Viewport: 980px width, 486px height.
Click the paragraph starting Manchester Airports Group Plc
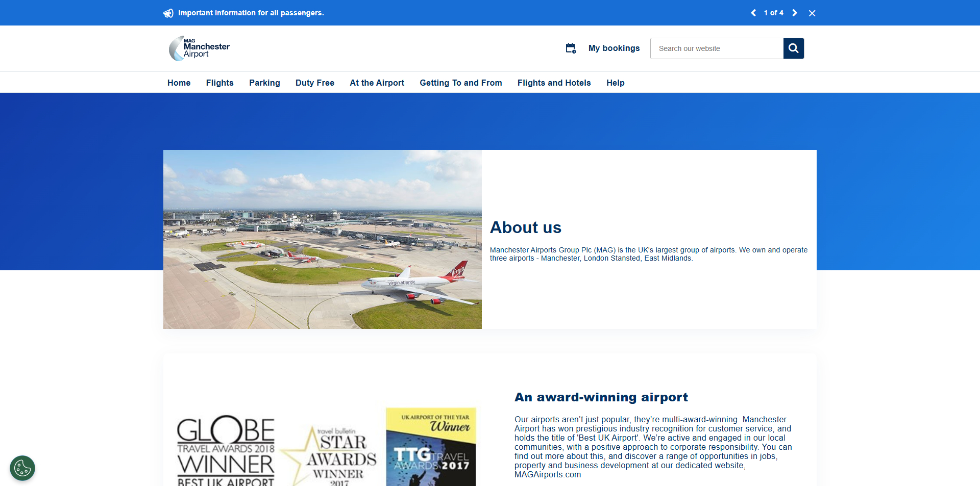point(649,254)
